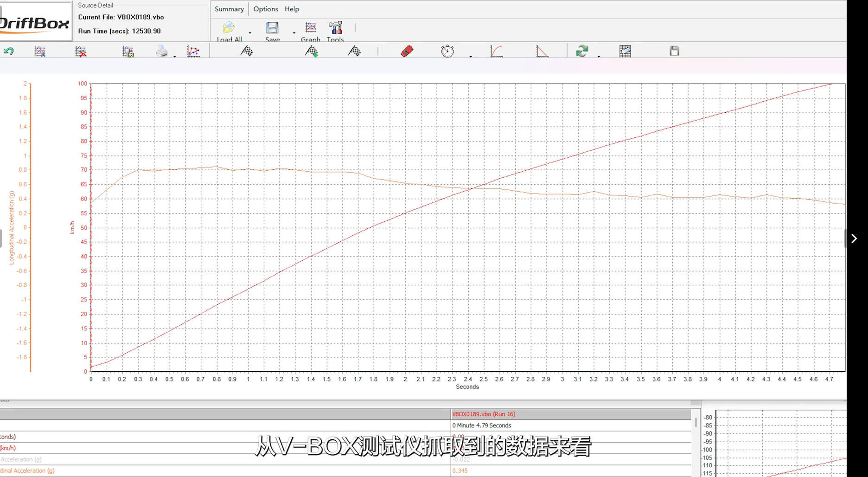Open the Graph toolbar button
Screen dimensions: 868x477
310,29
